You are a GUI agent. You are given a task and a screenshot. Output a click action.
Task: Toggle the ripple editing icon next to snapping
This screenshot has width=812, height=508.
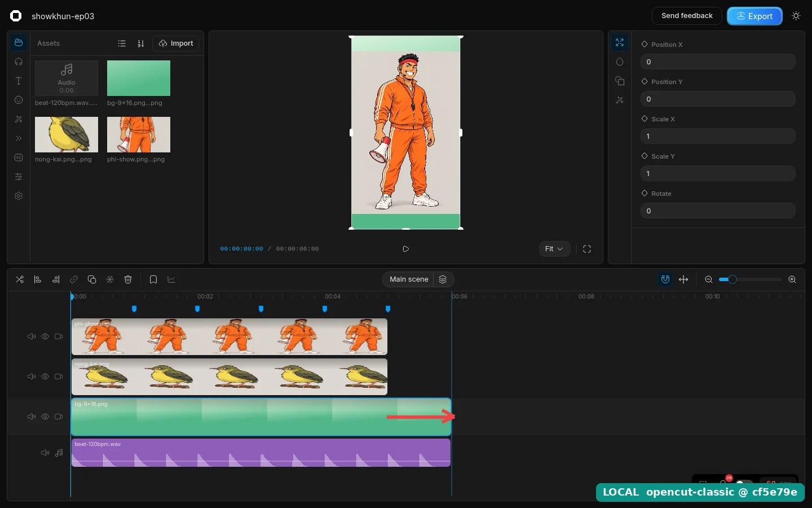point(683,279)
